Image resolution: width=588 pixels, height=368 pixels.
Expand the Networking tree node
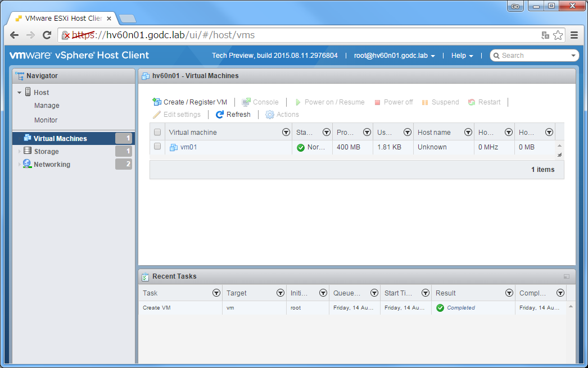(x=20, y=164)
